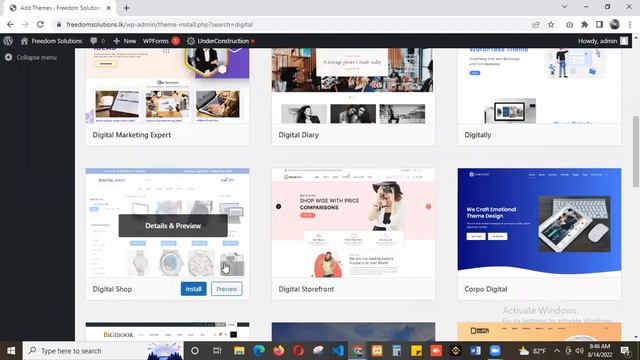Open weather 82°F widget
The image size is (640, 360).
pyautogui.click(x=532, y=351)
